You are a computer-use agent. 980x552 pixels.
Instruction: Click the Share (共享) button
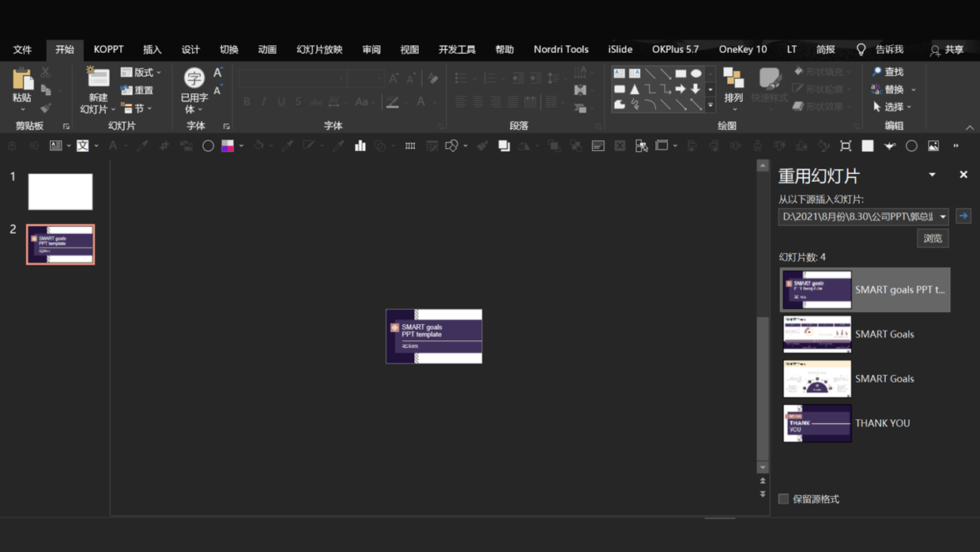tap(947, 50)
